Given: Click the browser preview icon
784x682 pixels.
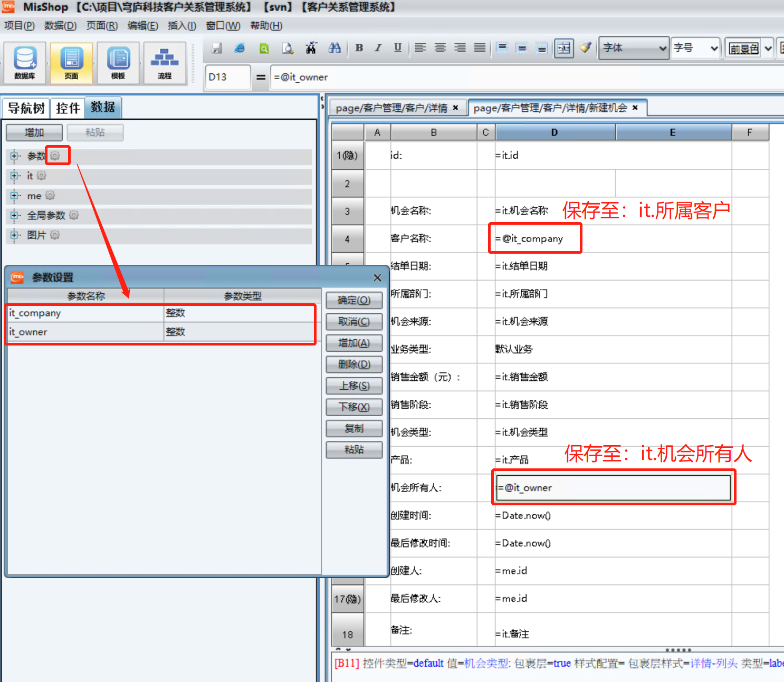Looking at the screenshot, I should tap(240, 49).
